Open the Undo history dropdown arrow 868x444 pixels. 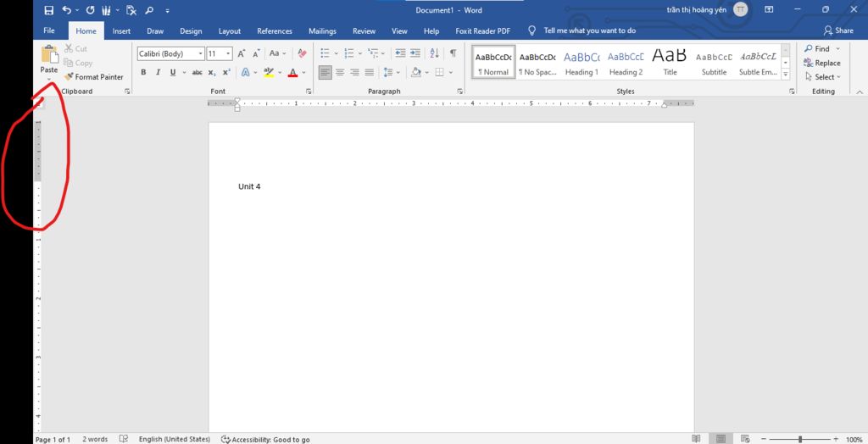(77, 10)
